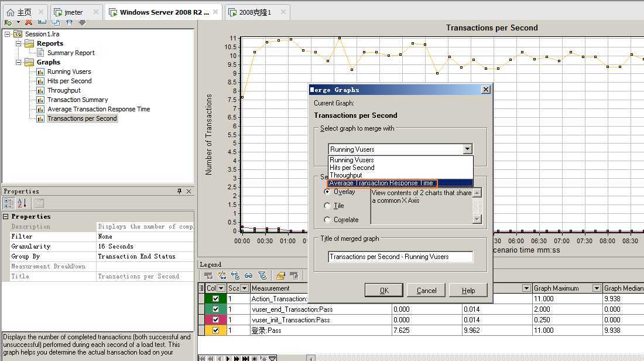Viewport: 644px width, 361px height.
Task: Click the second Legend toolbar icon with glasses
Action: 222,275
